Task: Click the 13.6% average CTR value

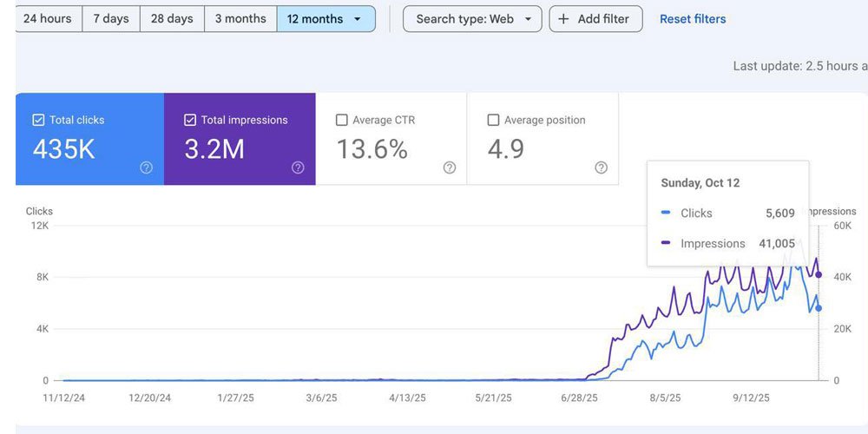Action: (372, 149)
